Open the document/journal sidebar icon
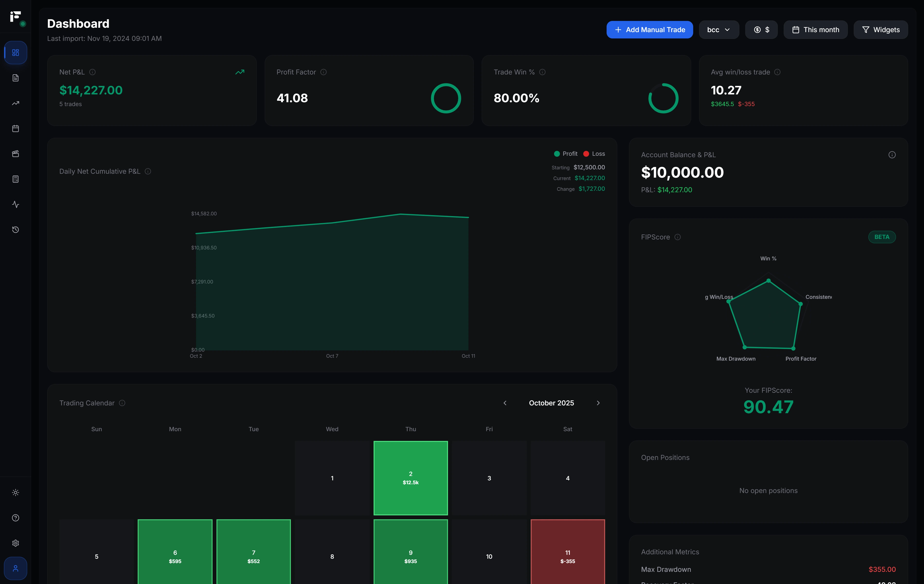The height and width of the screenshot is (584, 924). tap(15, 78)
